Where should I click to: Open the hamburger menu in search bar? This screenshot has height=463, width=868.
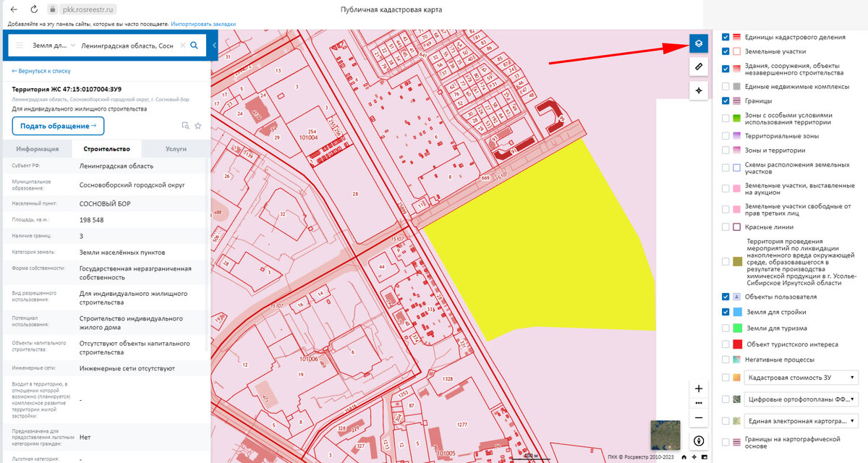pyautogui.click(x=19, y=46)
